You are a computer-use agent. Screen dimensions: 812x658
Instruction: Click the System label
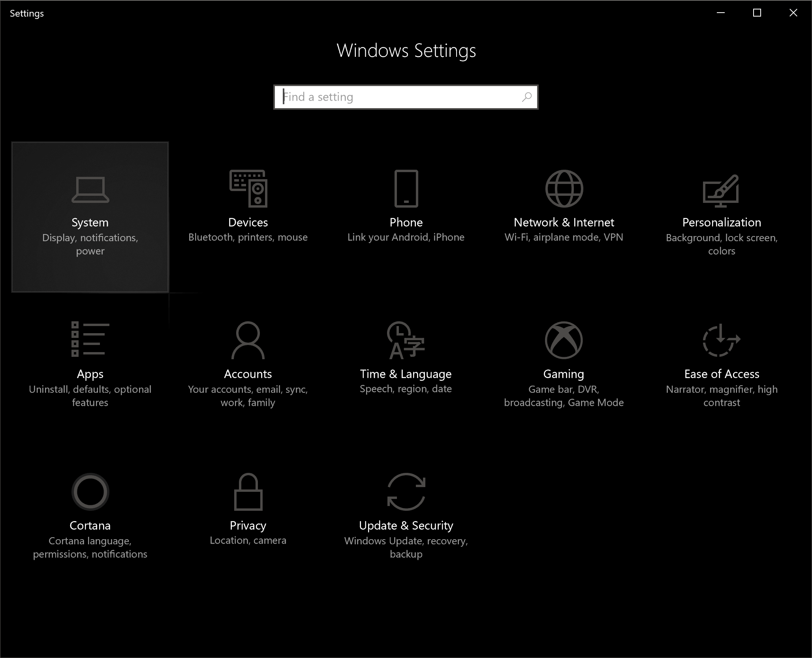click(x=90, y=222)
